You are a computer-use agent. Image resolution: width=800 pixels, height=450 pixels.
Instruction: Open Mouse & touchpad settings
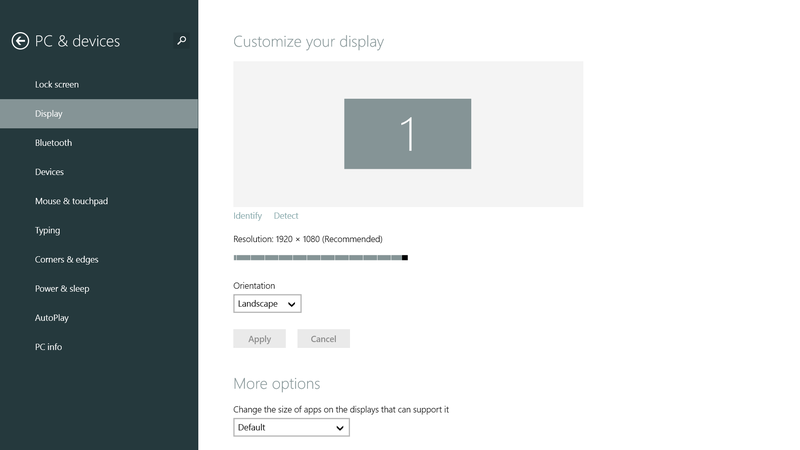coord(99,201)
